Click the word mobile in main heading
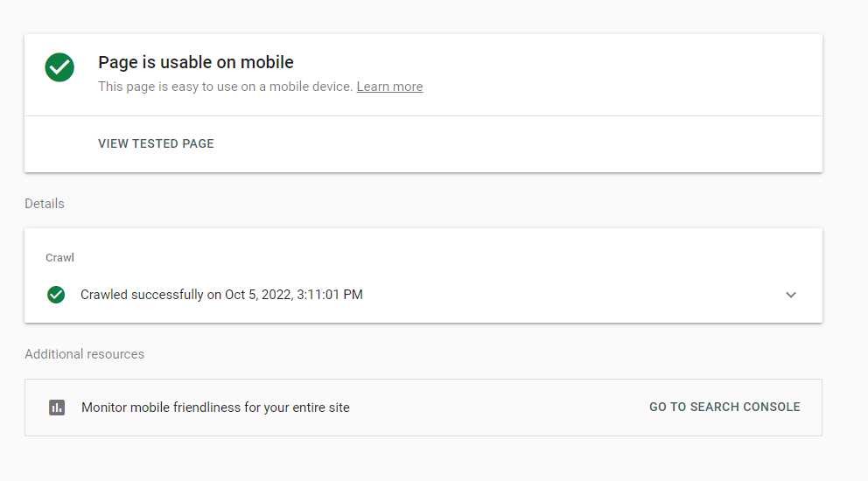 click(x=268, y=62)
